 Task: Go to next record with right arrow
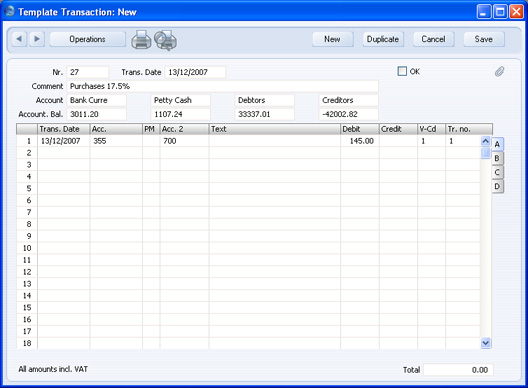tap(37, 39)
